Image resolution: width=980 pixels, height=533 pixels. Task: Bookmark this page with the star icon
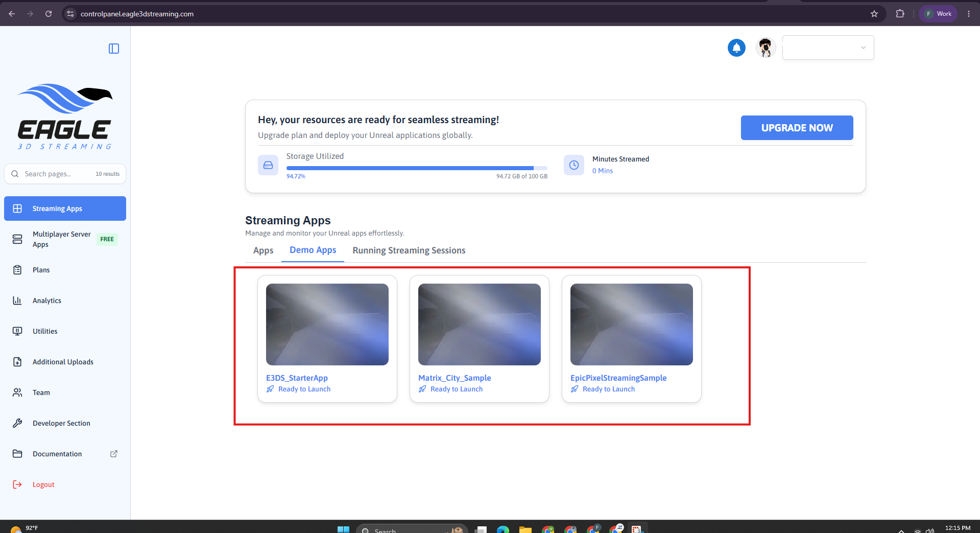click(x=874, y=14)
